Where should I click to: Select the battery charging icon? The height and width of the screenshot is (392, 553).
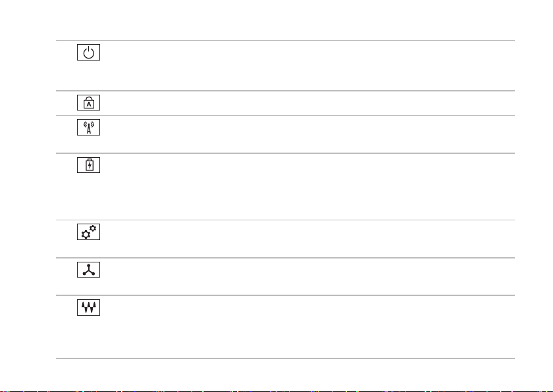point(88,165)
